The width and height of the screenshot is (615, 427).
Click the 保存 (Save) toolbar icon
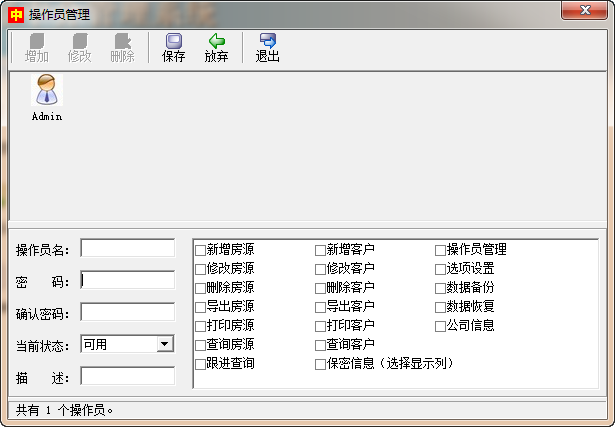coord(173,41)
